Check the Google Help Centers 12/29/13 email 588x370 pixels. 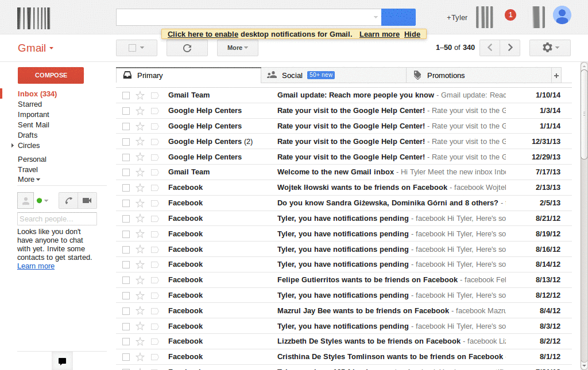point(126,157)
